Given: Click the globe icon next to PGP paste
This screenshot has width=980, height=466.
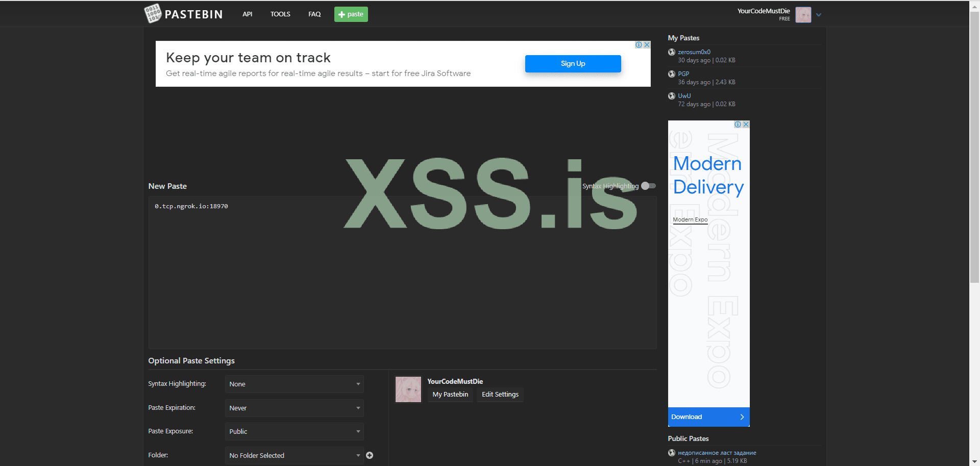Looking at the screenshot, I should pos(672,74).
